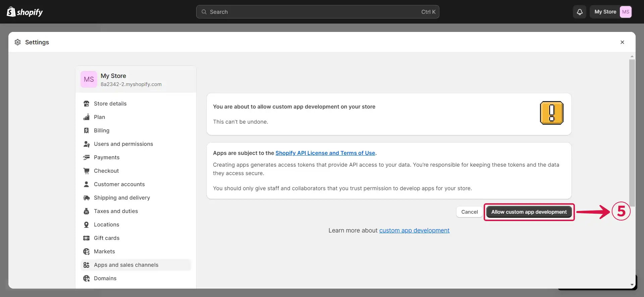Open Store details settings
Screen dimensions: 644x297
coord(136,103)
